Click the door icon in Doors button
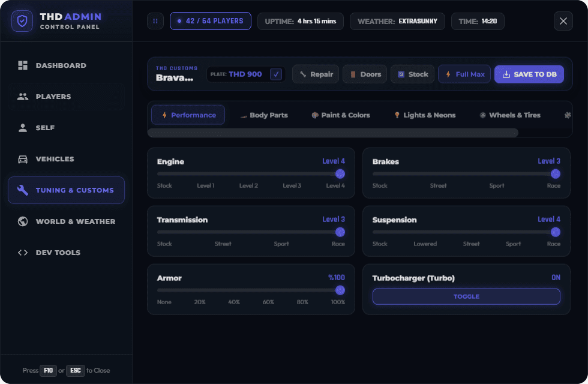The image size is (588, 384). coord(353,74)
